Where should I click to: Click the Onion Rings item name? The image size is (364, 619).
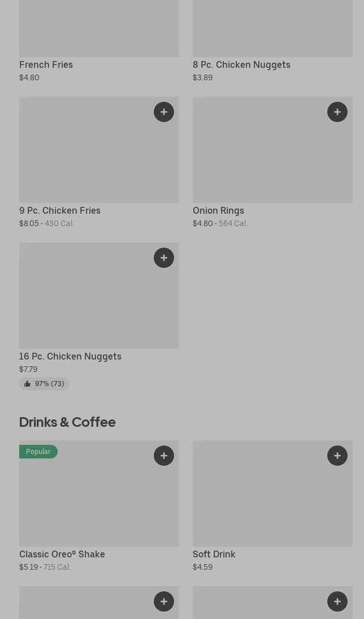tap(218, 210)
